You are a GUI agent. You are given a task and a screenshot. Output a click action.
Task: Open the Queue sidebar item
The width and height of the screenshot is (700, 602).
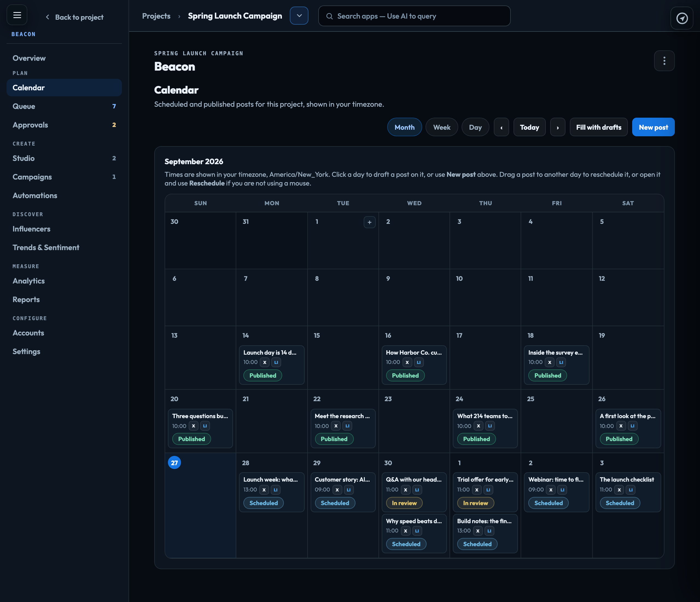64,106
